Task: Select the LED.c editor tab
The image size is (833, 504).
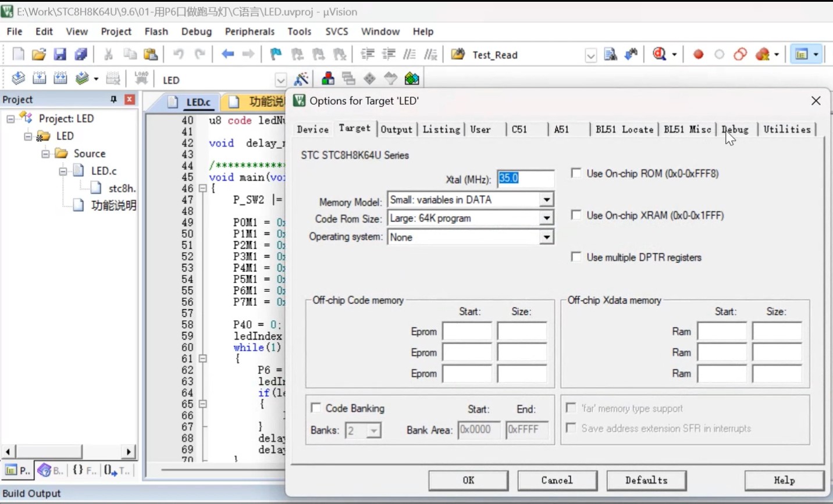Action: [x=190, y=102]
